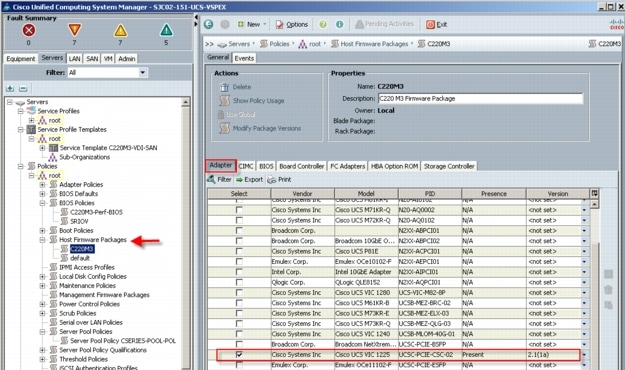Click the Show Policy Usage icon
The width and height of the screenshot is (625, 370).
coord(225,100)
